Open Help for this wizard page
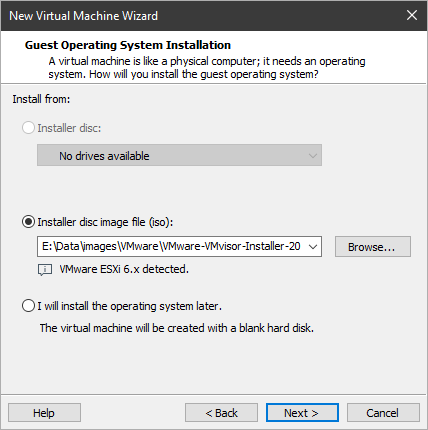This screenshot has height=430, width=428. pyautogui.click(x=44, y=413)
